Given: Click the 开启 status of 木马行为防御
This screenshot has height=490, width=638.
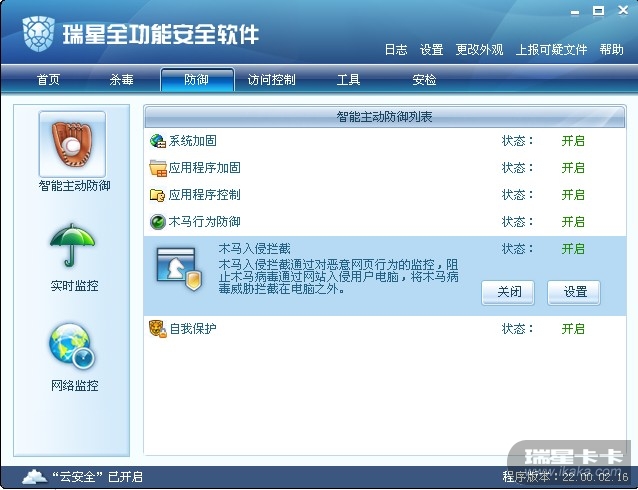Looking at the screenshot, I should click(573, 222).
